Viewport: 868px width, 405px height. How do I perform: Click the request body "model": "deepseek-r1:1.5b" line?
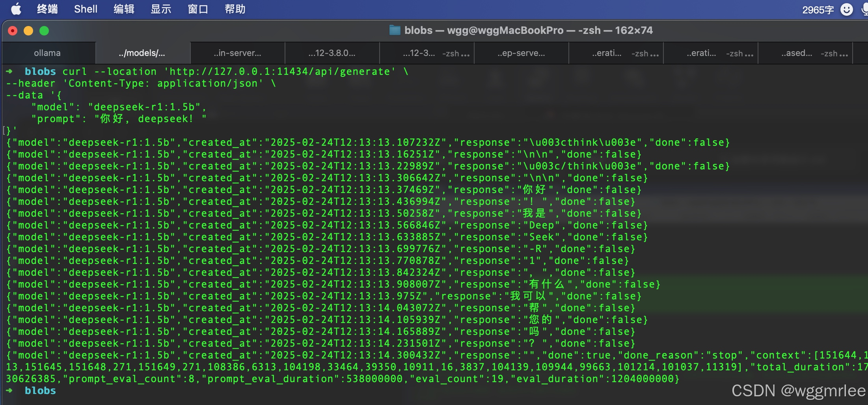pos(119,107)
